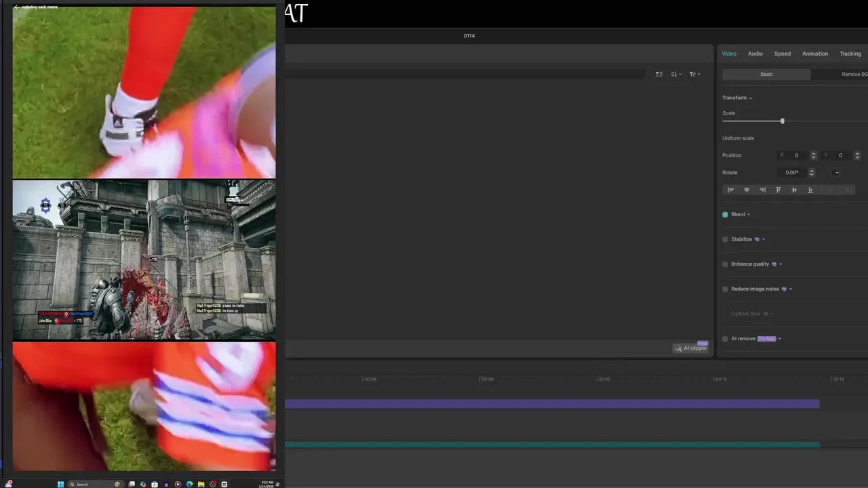The height and width of the screenshot is (488, 868).
Task: Expand the AI remove options arrow
Action: (780, 339)
